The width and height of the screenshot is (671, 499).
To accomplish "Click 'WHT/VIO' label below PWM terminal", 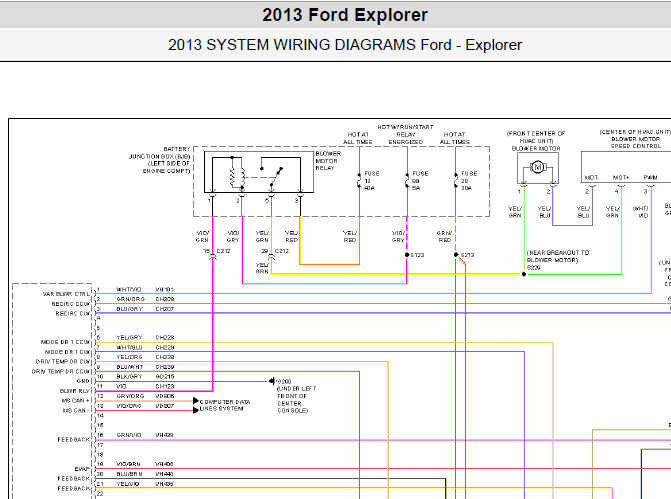I will tap(640, 212).
